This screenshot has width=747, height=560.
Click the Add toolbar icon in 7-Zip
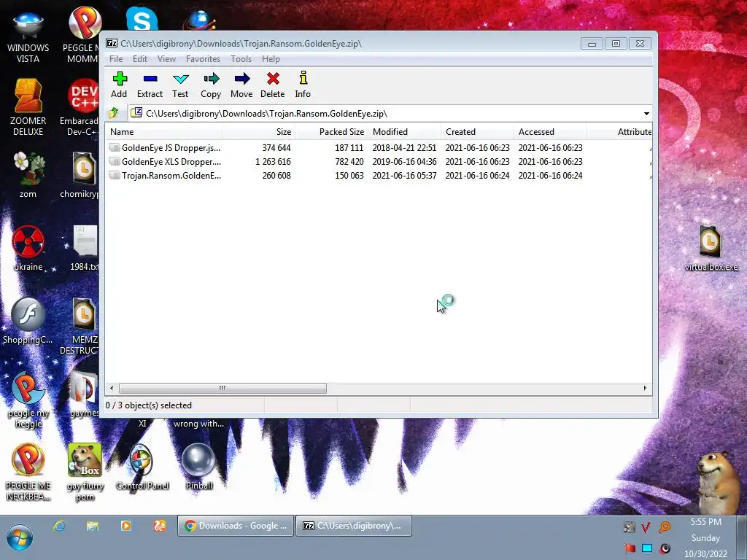click(119, 85)
